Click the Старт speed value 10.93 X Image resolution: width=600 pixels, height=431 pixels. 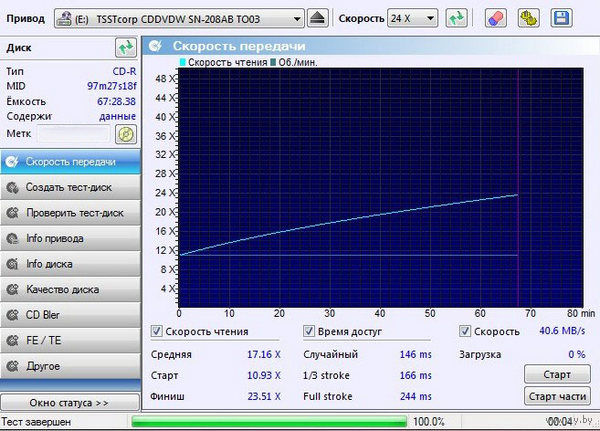coord(264,375)
